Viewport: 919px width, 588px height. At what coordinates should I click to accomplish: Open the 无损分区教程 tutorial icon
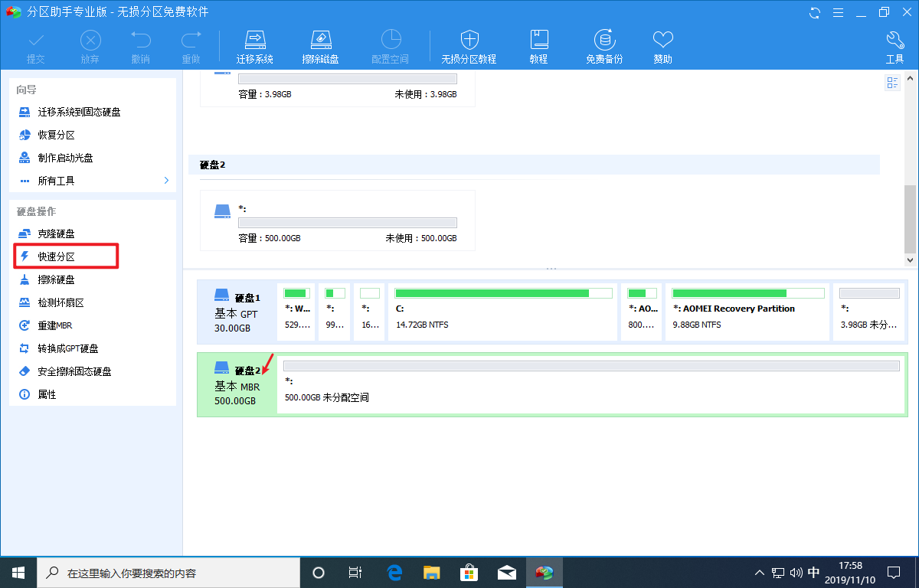(x=469, y=44)
